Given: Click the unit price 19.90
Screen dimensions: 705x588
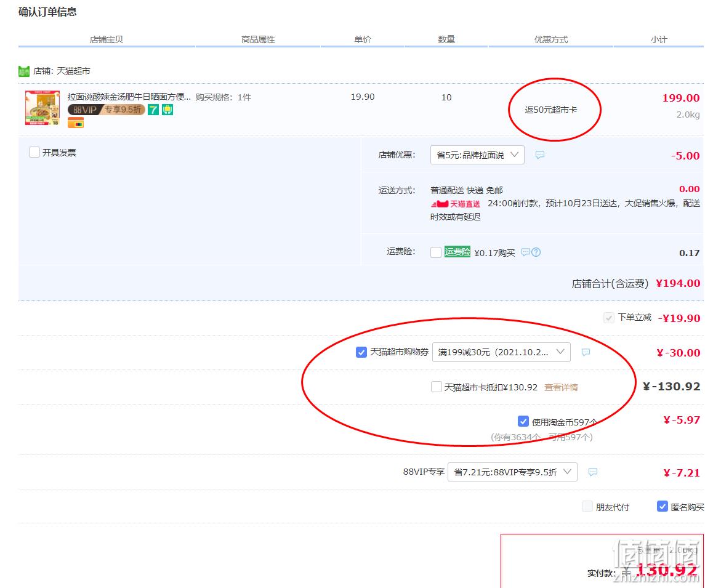Looking at the screenshot, I should [x=363, y=97].
